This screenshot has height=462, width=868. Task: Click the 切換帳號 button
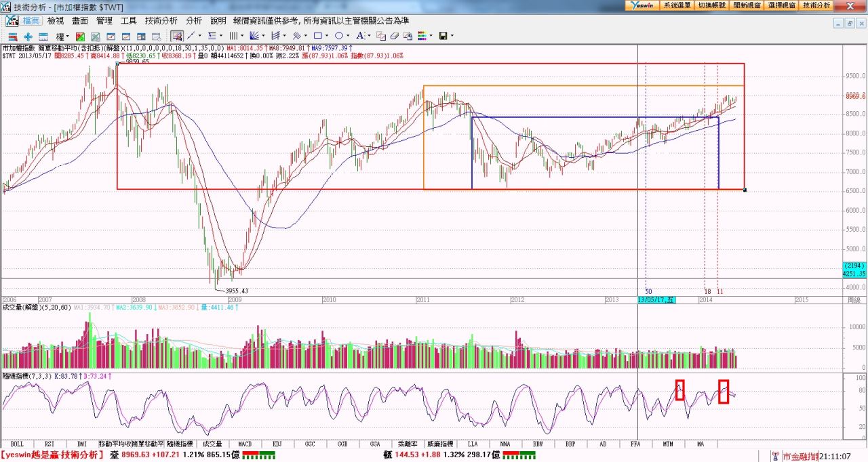click(x=711, y=5)
